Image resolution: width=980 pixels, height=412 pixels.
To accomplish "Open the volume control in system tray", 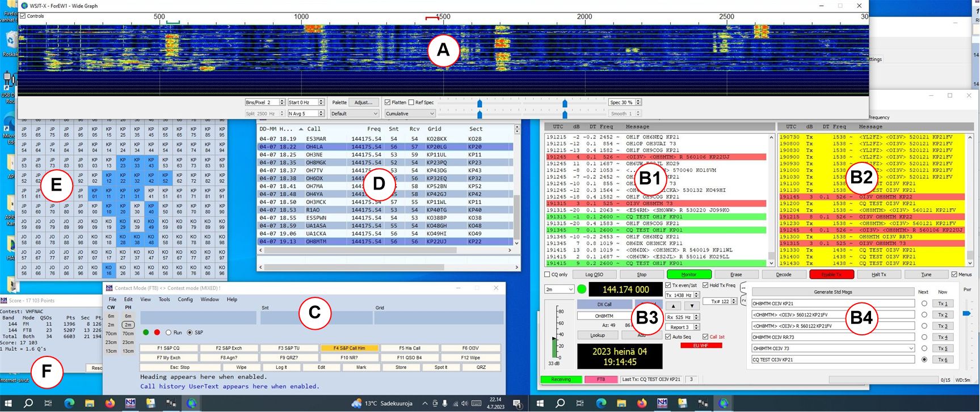I will (x=465, y=403).
